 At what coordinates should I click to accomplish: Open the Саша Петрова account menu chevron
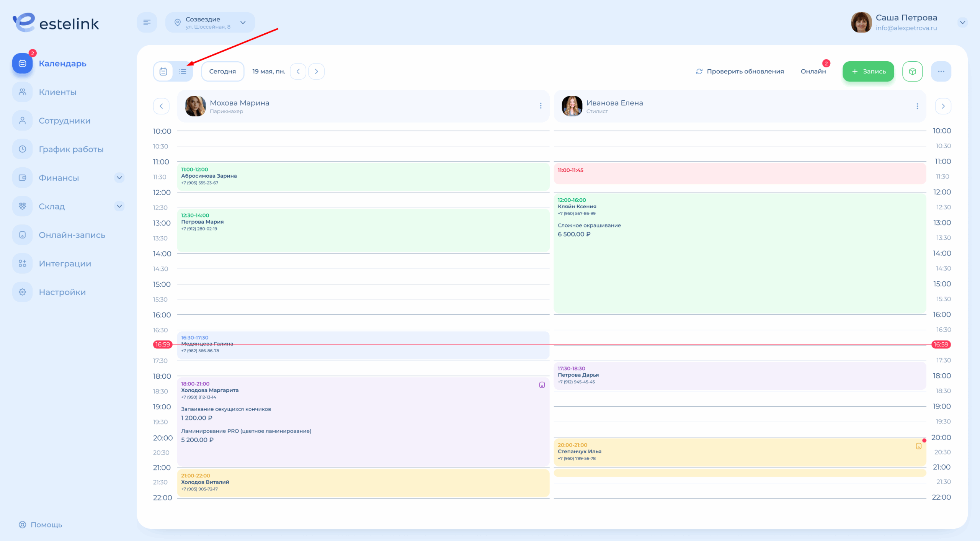tap(962, 23)
